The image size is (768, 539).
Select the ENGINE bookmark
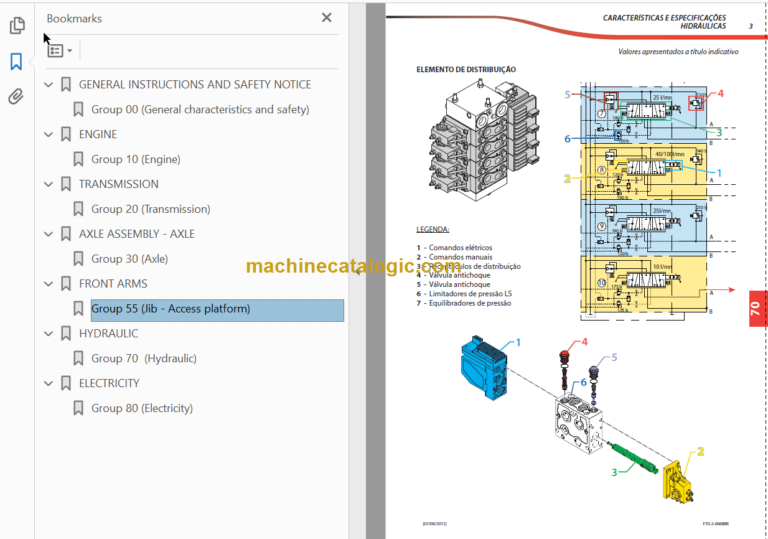98,134
